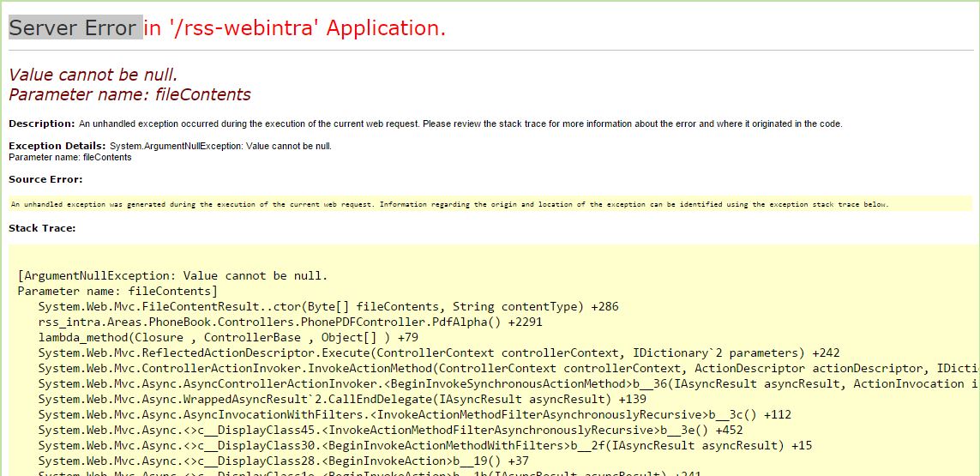The height and width of the screenshot is (476, 980).
Task: Click italic 'Parameter name: fileContents' red heading
Action: point(129,94)
